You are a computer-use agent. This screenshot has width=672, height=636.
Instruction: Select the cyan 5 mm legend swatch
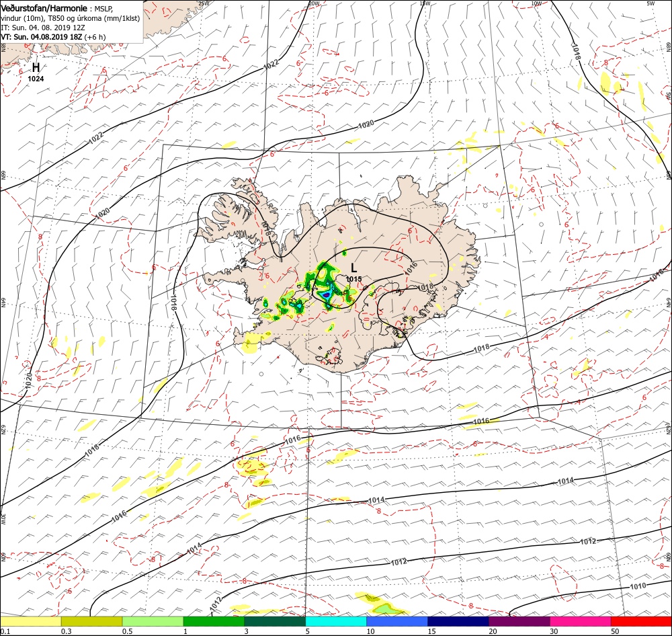pyautogui.click(x=336, y=621)
